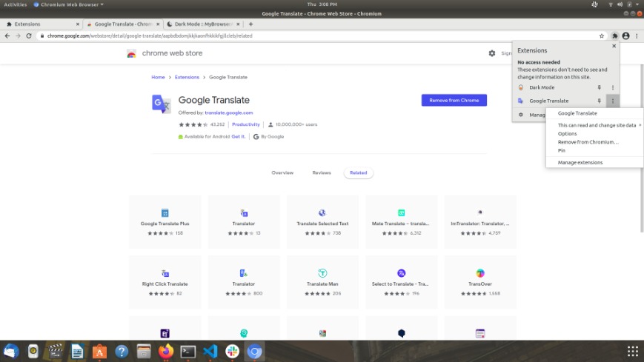This screenshot has width=644, height=362.
Task: Go to Extensions breadcrumb link
Action: pyautogui.click(x=187, y=77)
